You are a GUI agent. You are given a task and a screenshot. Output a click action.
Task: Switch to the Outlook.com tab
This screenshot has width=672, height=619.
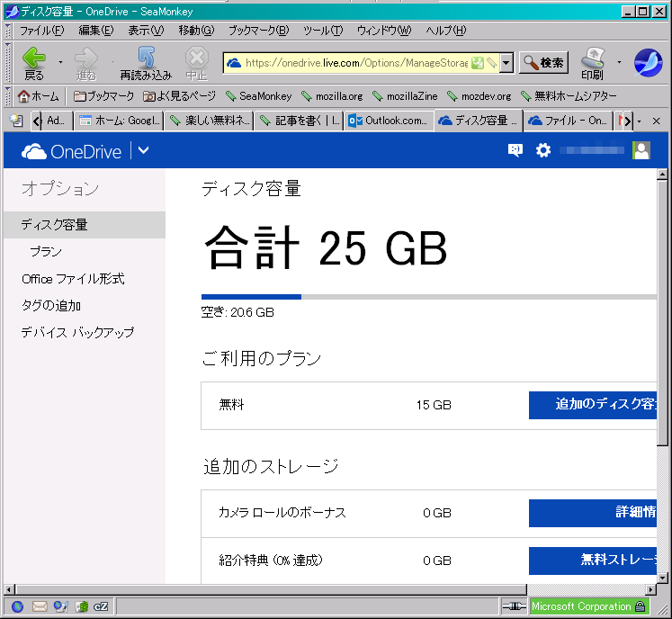tap(389, 121)
